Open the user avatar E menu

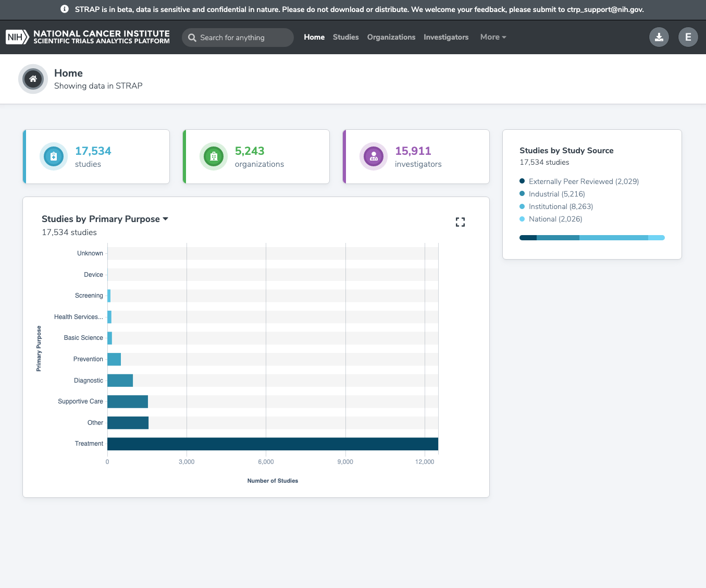(x=688, y=37)
